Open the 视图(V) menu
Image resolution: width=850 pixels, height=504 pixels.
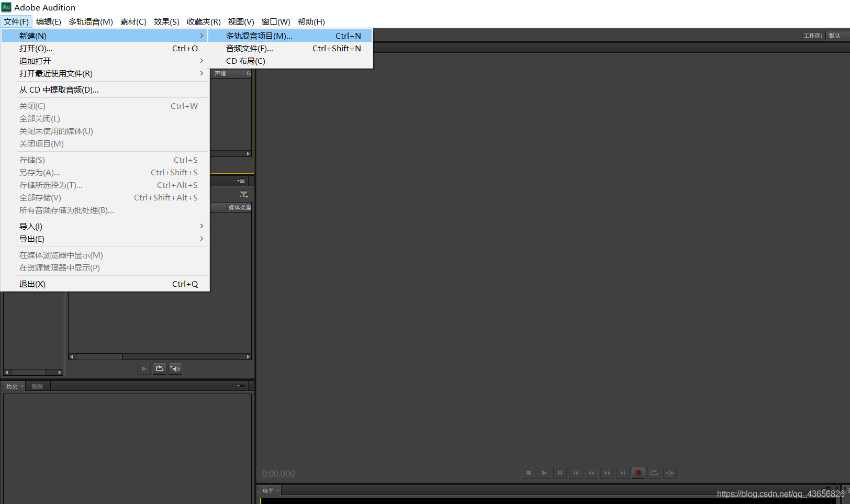point(241,21)
